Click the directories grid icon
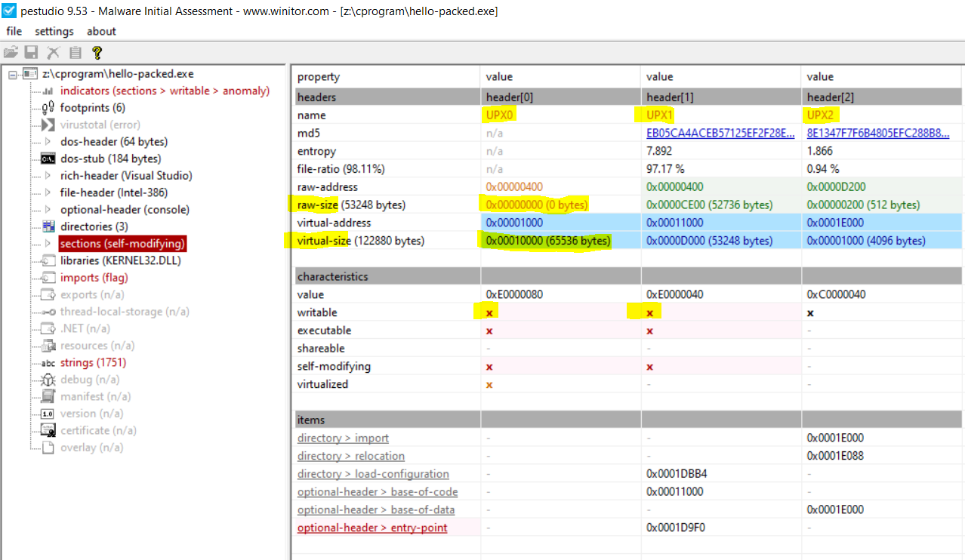965x560 pixels. [x=48, y=226]
